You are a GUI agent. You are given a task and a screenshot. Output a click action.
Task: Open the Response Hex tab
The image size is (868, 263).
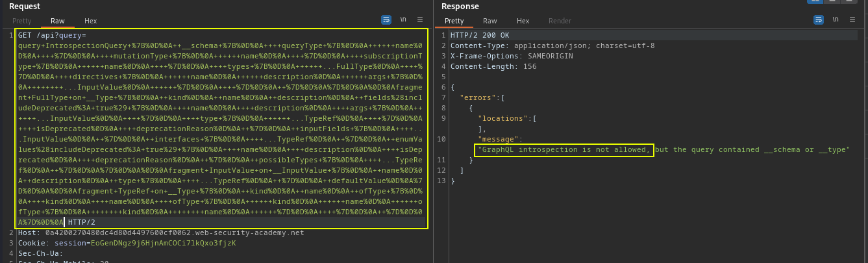[x=523, y=21]
